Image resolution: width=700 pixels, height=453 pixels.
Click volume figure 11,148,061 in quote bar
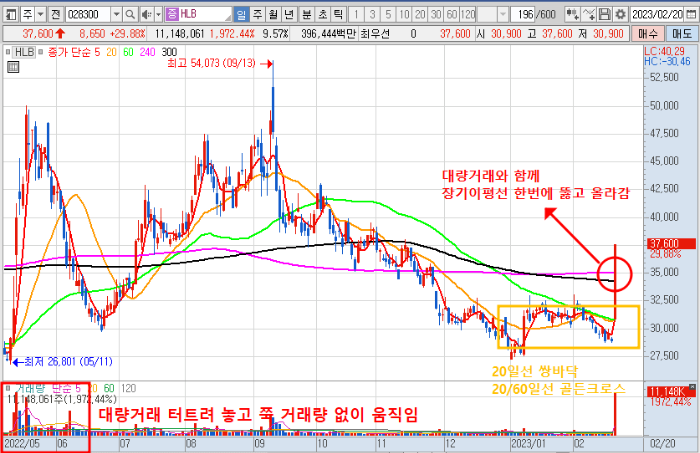pyautogui.click(x=179, y=33)
